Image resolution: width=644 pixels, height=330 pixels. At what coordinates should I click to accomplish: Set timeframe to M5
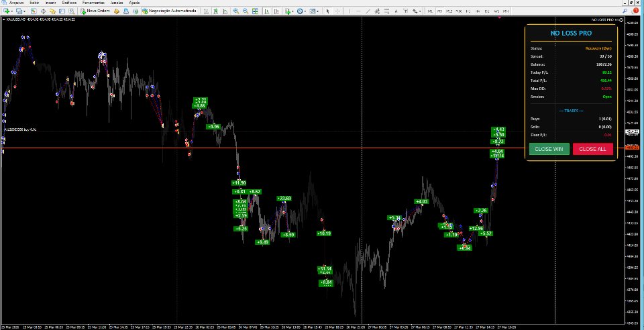coord(439,11)
